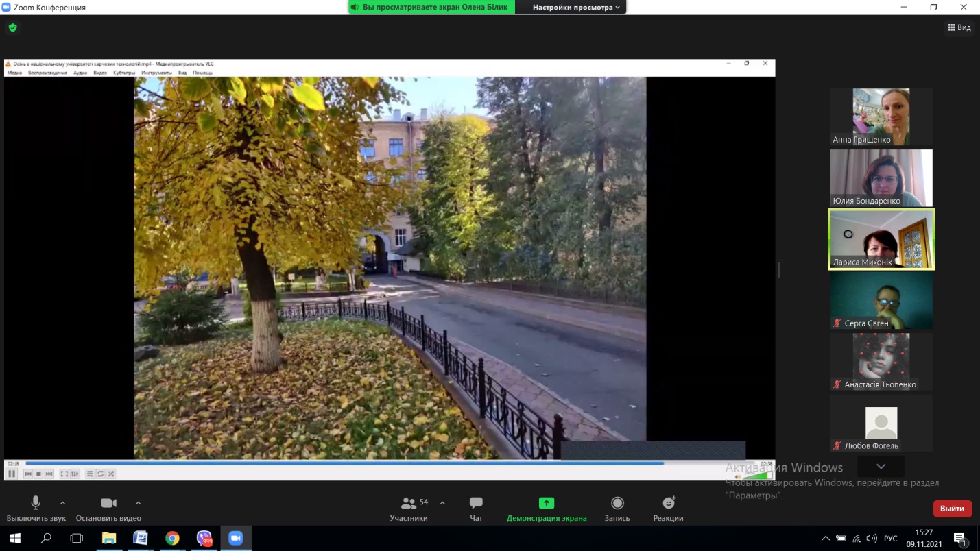Open the VLC Вид menu

(182, 73)
